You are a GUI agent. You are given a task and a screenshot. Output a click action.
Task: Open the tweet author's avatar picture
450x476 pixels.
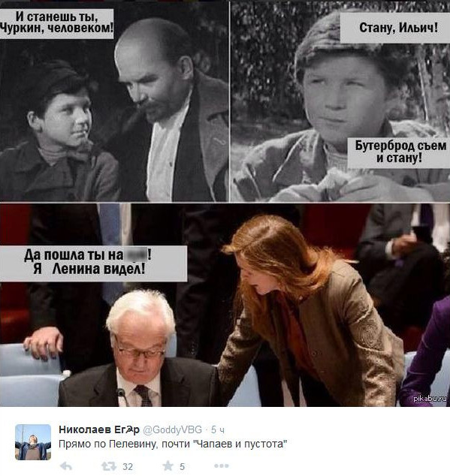33,442
